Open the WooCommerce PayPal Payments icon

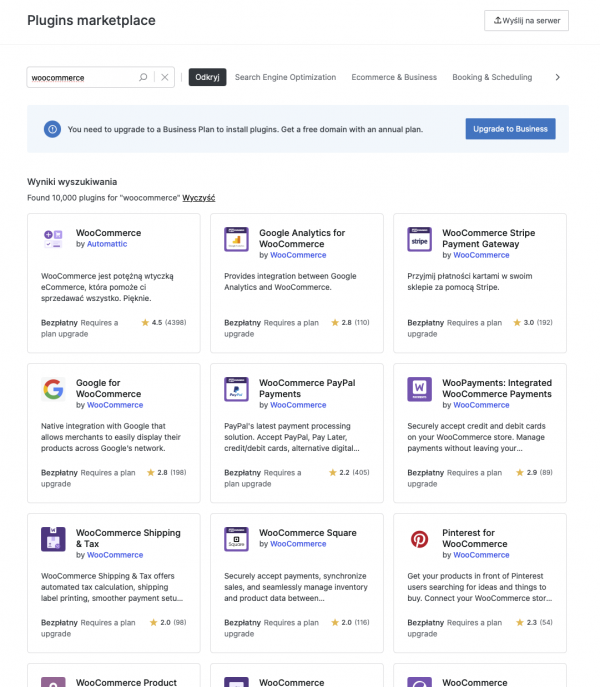236,389
